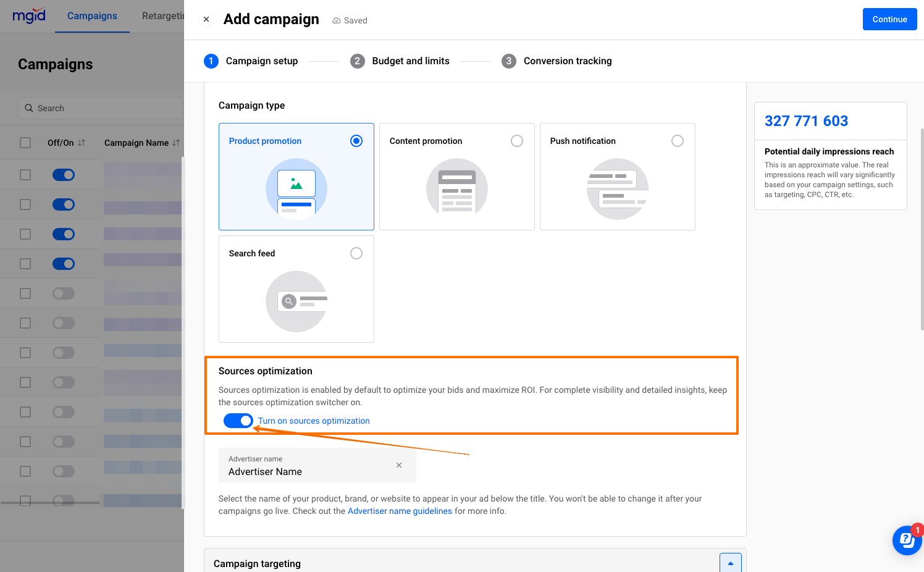Viewport: 924px width, 572px height.
Task: Open the support chat bubble icon
Action: 906,540
